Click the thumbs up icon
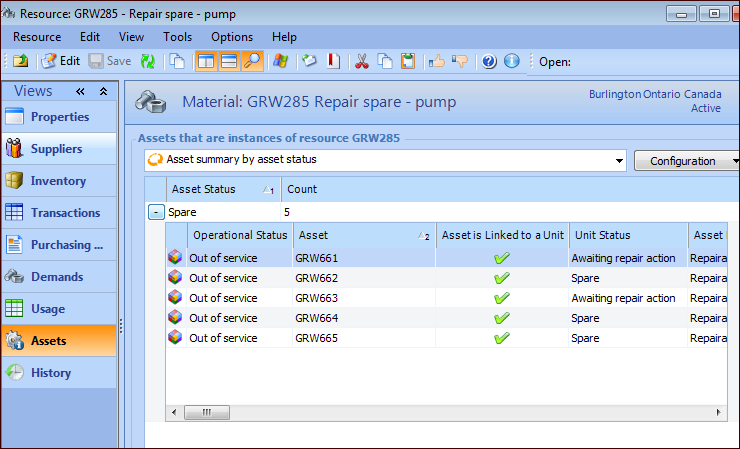Viewport: 740px width, 449px height. point(436,61)
